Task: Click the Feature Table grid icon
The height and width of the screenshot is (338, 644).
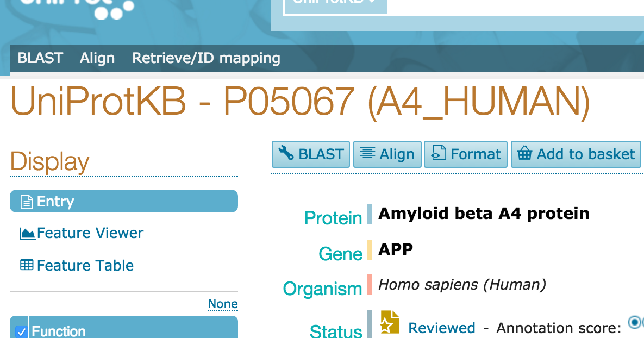Action: pos(26,265)
